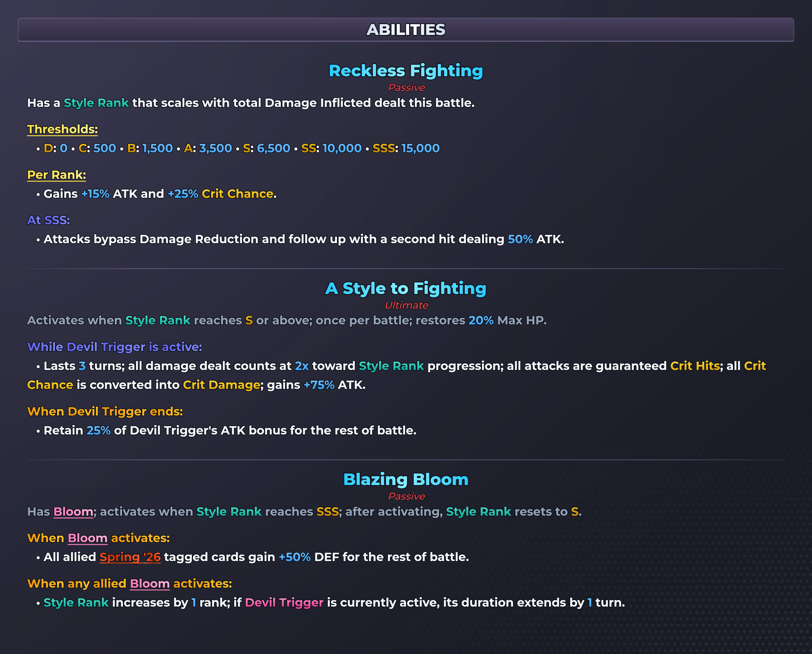The height and width of the screenshot is (654, 812).
Task: Click the D: 0 threshold entry
Action: (x=56, y=148)
